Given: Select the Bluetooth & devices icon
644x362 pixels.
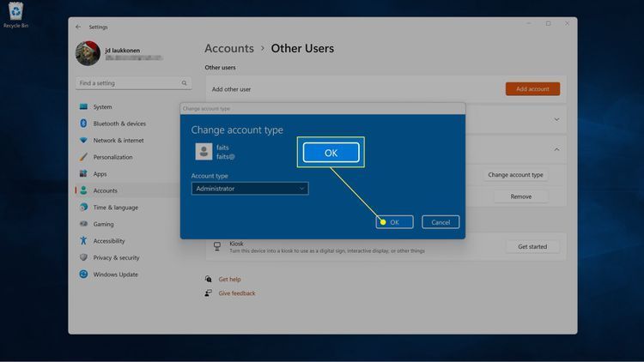Looking at the screenshot, I should (x=83, y=124).
